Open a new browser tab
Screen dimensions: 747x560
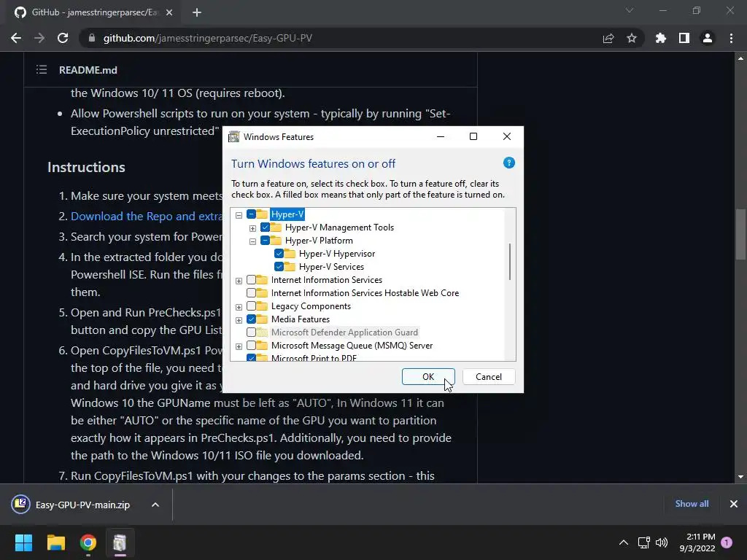[197, 12]
